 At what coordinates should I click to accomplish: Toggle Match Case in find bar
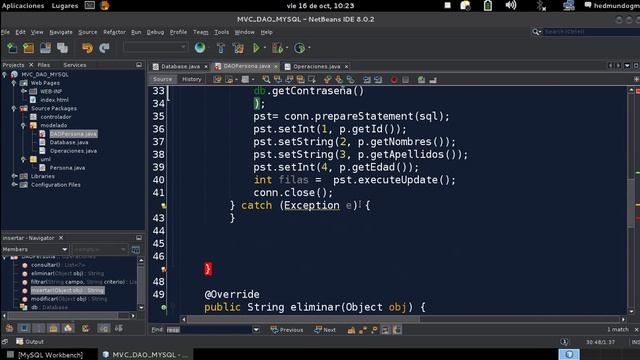point(351,330)
